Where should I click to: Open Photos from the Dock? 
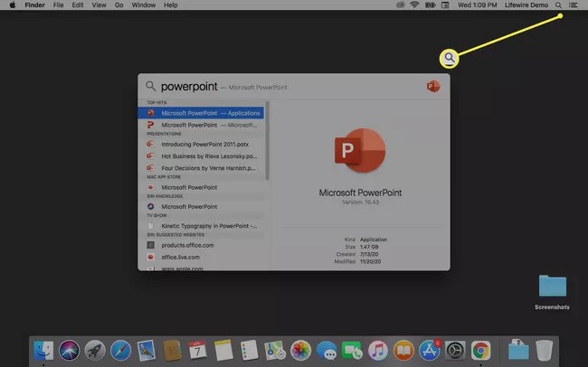300,351
